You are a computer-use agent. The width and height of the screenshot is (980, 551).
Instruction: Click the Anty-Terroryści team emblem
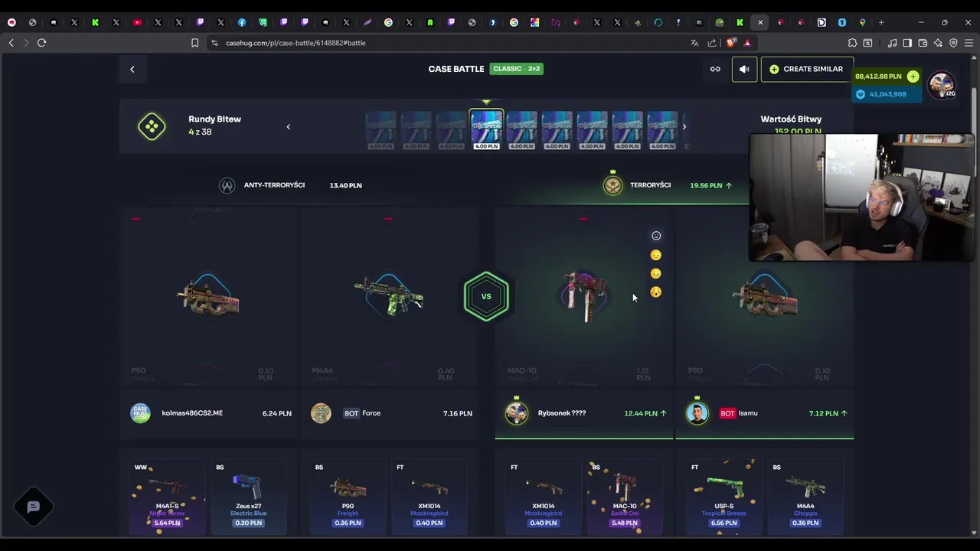point(227,186)
